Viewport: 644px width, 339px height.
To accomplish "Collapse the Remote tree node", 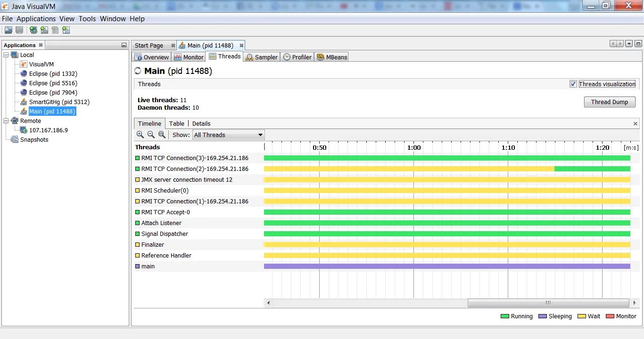I will pyautogui.click(x=6, y=121).
